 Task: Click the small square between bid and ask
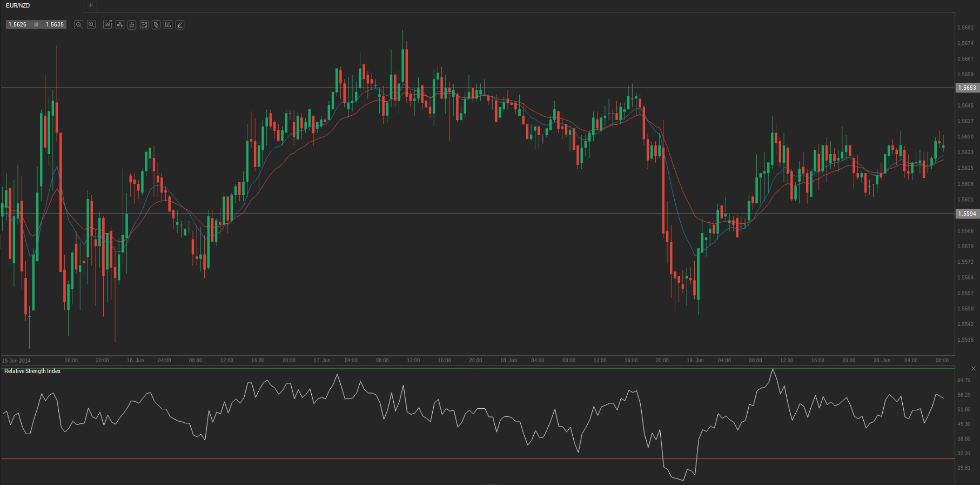point(36,25)
